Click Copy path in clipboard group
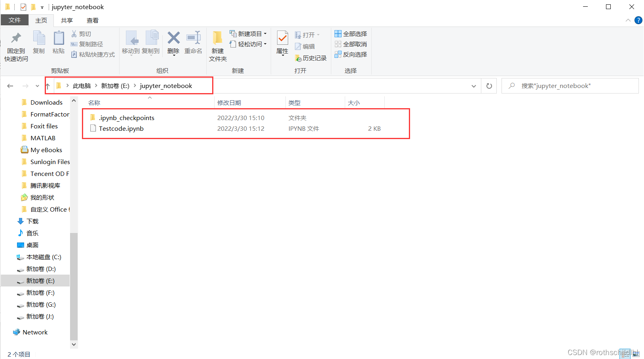Image resolution: width=644 pixels, height=359 pixels. 87,44
